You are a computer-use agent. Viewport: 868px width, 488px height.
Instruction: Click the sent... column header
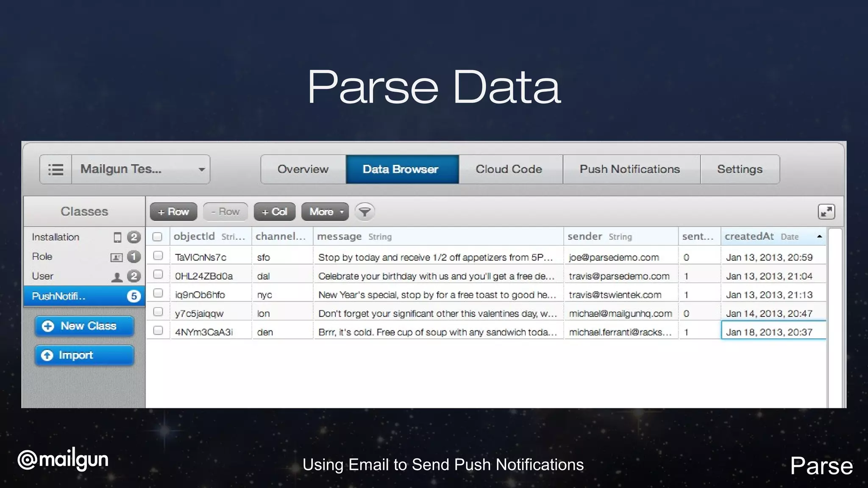(x=699, y=236)
